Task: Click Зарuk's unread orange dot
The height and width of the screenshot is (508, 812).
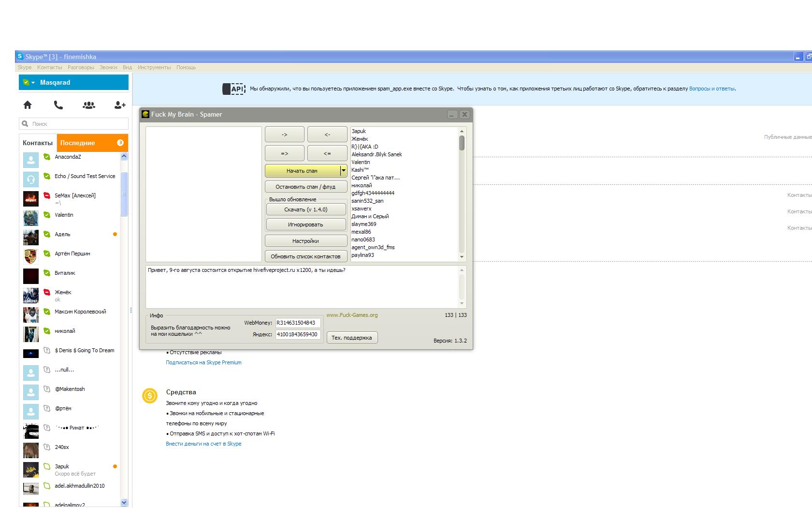Action: point(115,466)
